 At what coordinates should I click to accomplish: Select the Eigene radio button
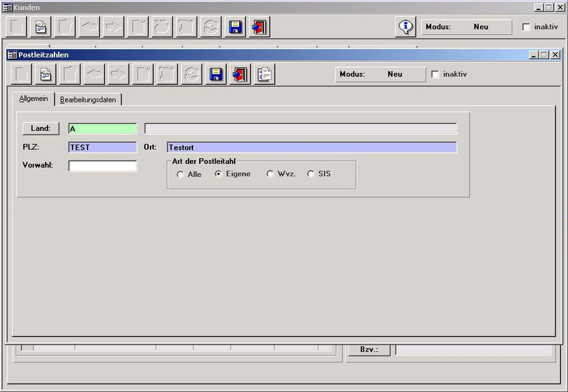pyautogui.click(x=219, y=174)
